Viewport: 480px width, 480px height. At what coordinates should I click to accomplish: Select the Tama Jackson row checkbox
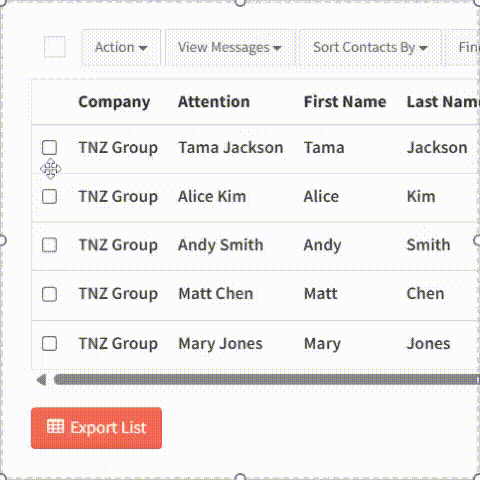[49, 147]
